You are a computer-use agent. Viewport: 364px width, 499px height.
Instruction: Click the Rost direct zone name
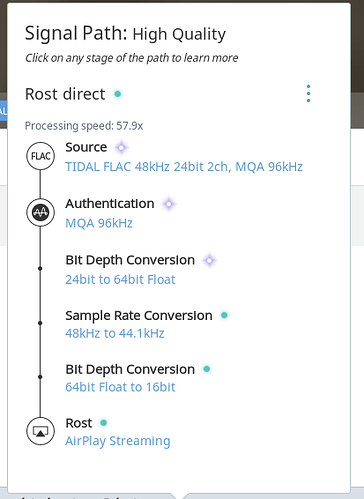[x=65, y=94]
